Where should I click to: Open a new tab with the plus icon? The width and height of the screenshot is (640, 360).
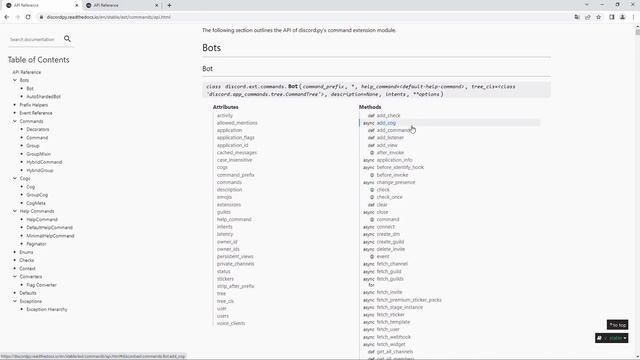click(x=169, y=5)
